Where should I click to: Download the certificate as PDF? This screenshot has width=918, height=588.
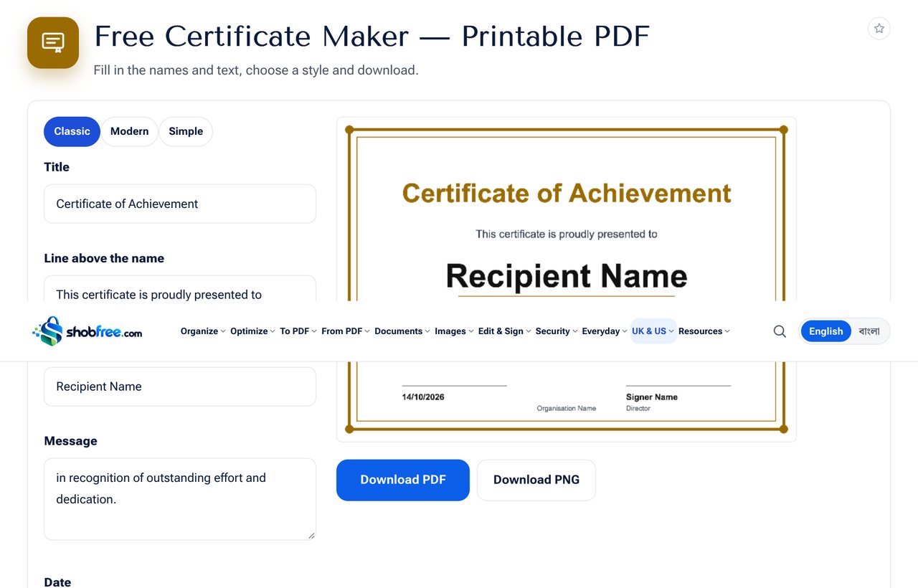(x=403, y=480)
